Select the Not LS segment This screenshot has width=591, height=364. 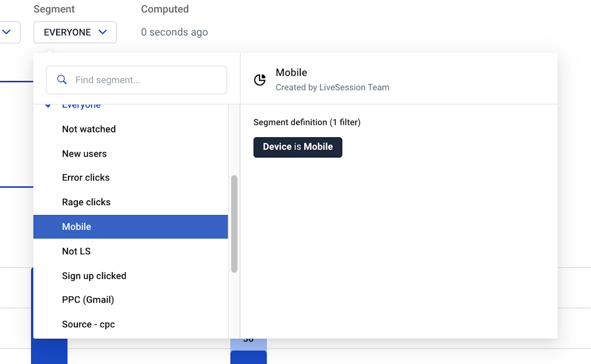coord(76,251)
